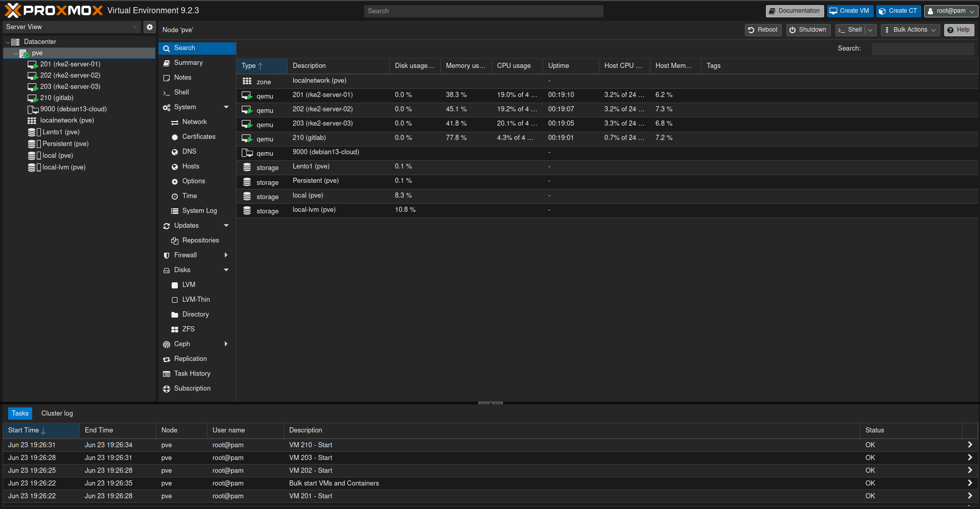Open the Server View dropdown
This screenshot has width=980, height=509.
pos(135,27)
